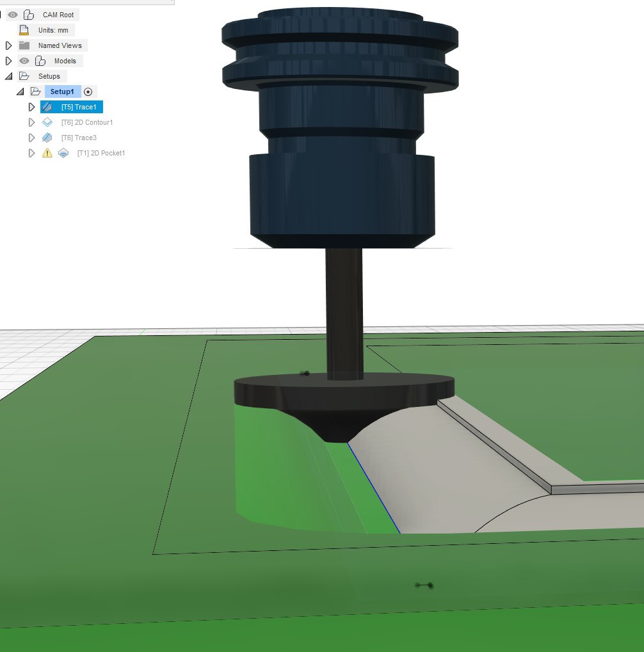Click the Setup1 folder icon

(x=36, y=91)
